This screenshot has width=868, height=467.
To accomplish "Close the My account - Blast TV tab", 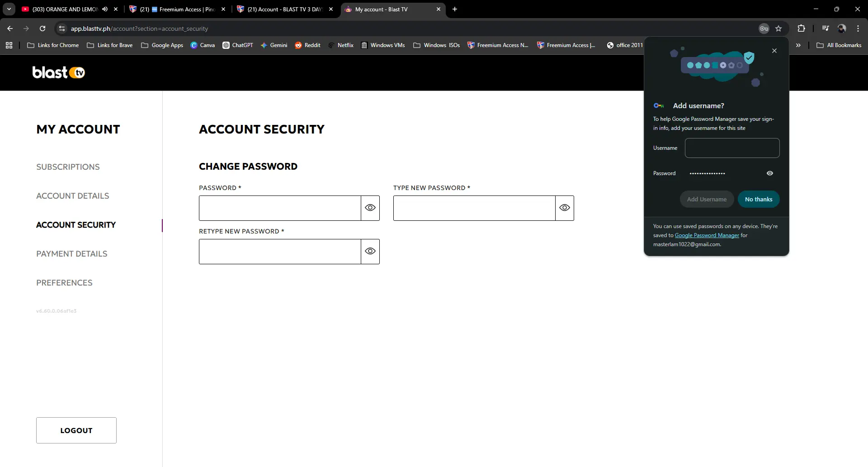I will pos(439,9).
